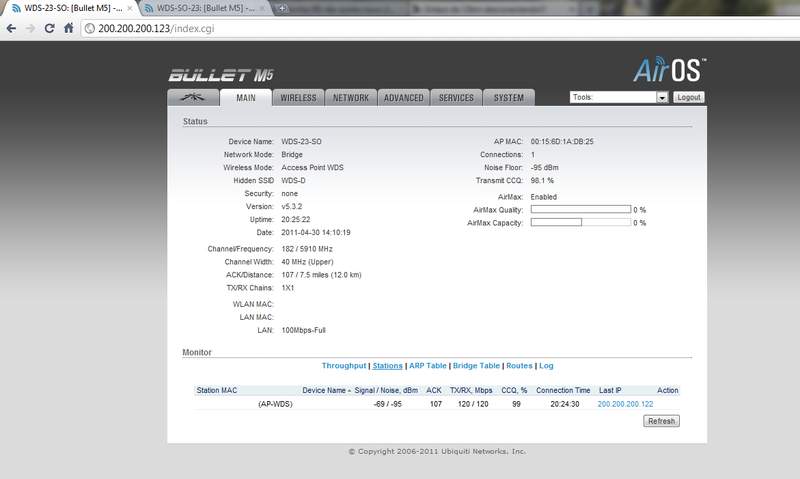Click the CCQ, % column header
The width and height of the screenshot is (800, 479).
point(514,390)
